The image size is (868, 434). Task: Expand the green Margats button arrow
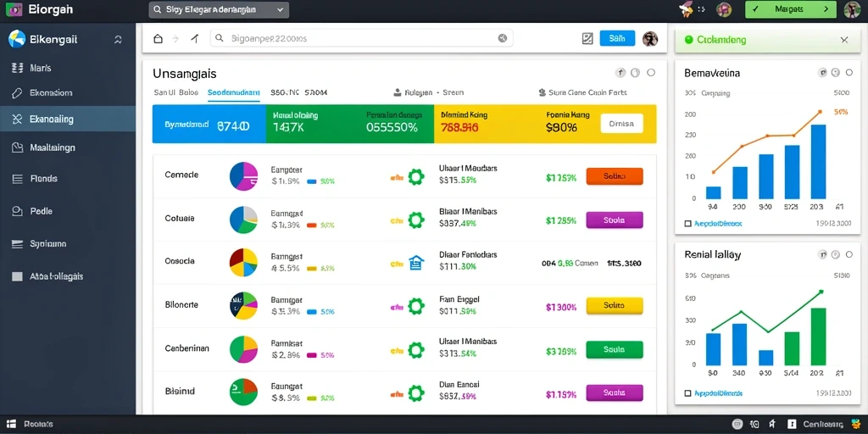[826, 9]
